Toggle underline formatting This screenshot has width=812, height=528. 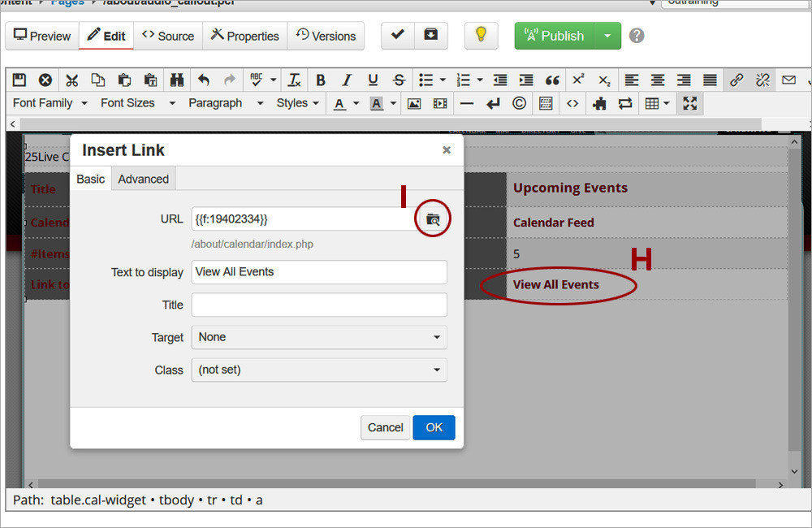pos(373,80)
